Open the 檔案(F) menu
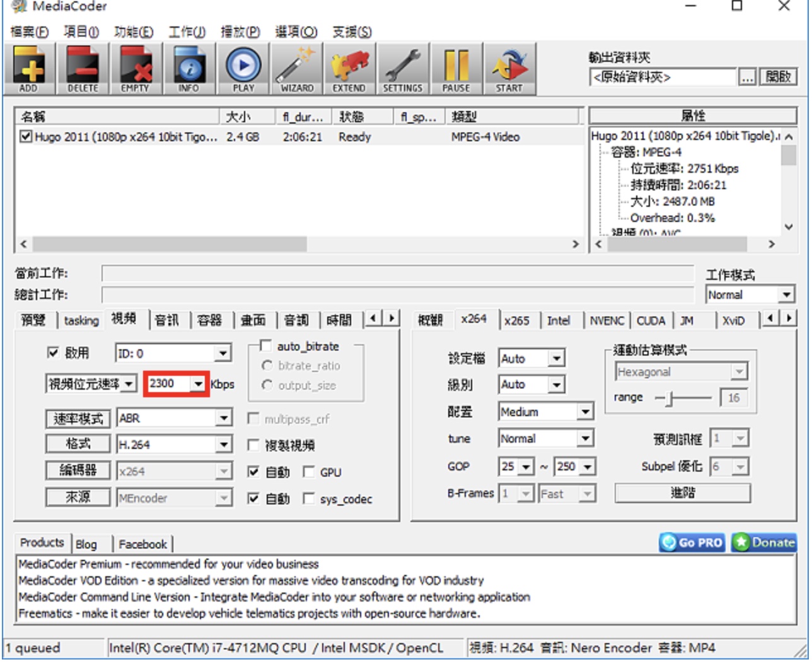 click(x=30, y=32)
